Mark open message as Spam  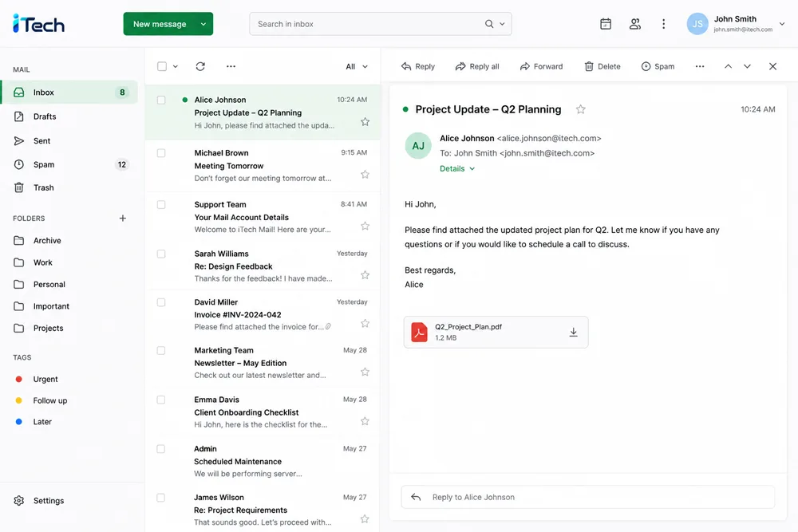pyautogui.click(x=658, y=67)
